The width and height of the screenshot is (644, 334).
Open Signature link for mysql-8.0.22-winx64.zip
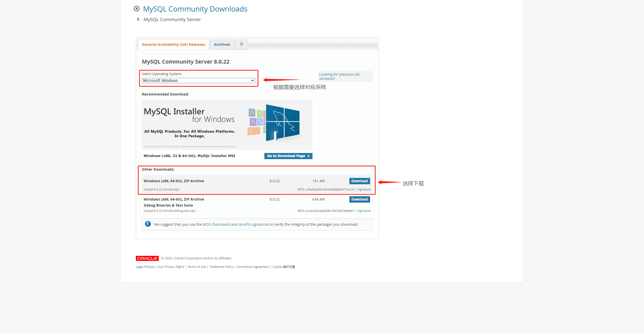(x=364, y=189)
